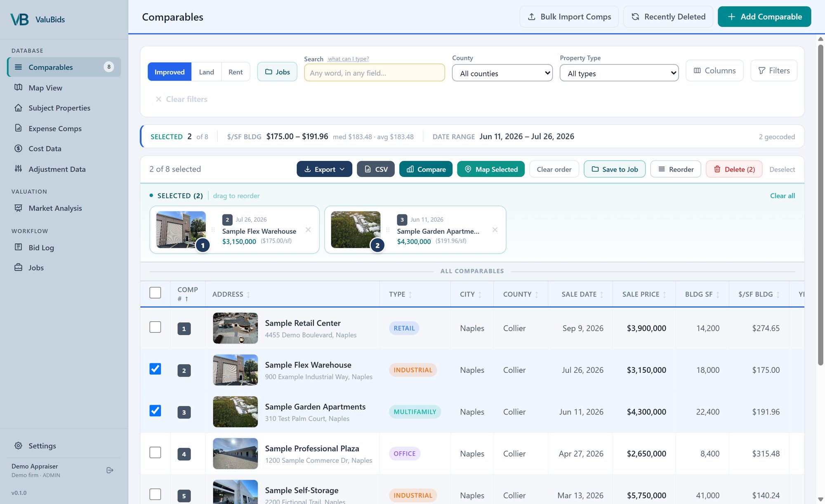
Task: Switch to the Rent tab
Action: pyautogui.click(x=236, y=72)
